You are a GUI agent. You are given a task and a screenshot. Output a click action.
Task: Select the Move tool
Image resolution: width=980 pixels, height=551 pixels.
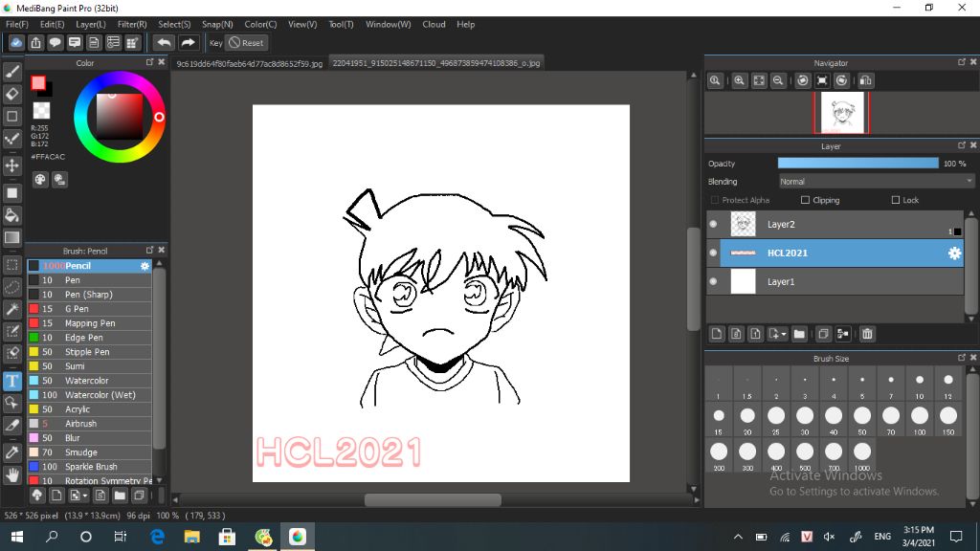point(11,165)
